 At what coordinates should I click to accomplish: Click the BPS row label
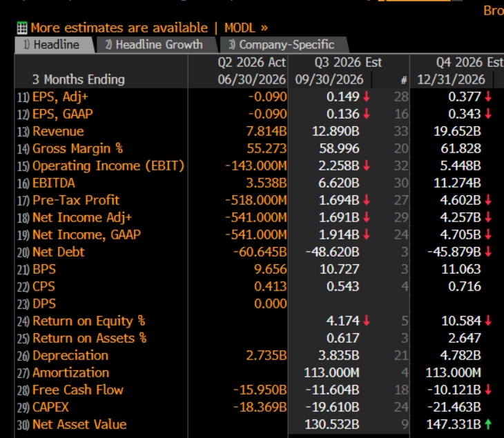44,270
